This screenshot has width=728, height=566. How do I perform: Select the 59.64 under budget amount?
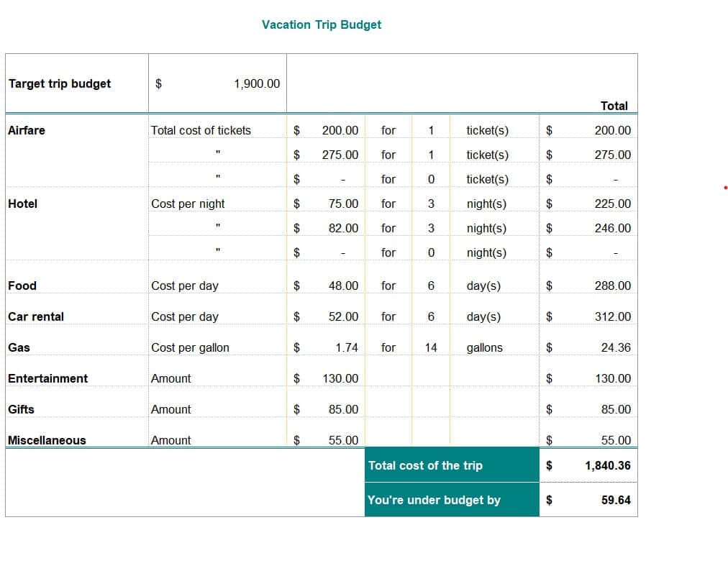coord(615,500)
